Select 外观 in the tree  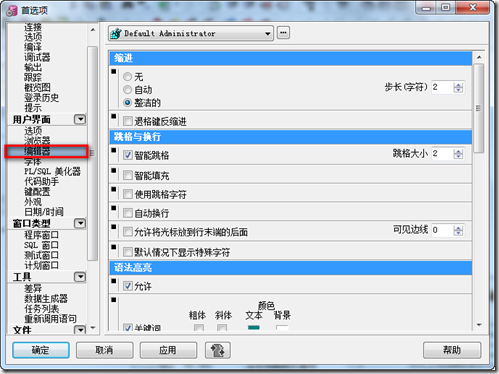pos(33,202)
